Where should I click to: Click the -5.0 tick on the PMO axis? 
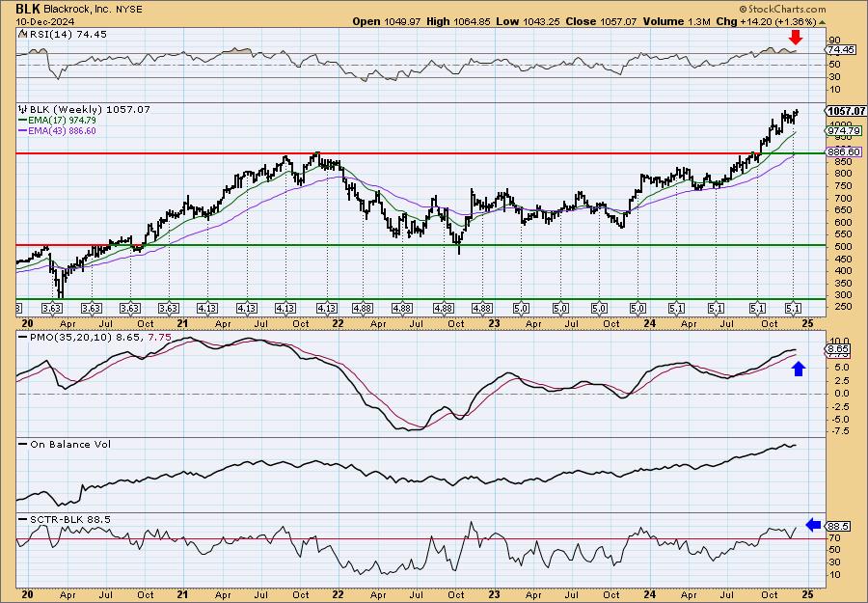[840, 419]
